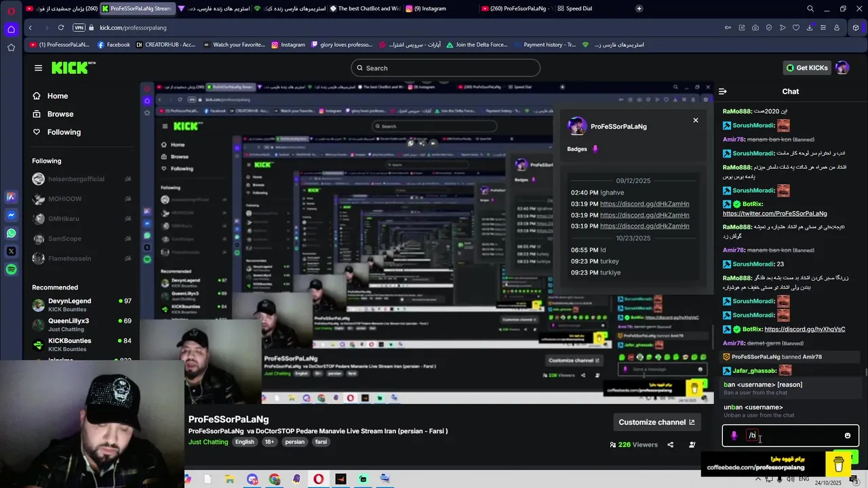Toggle offline indicator for Flamehossein
This screenshot has width=868, height=488.
tap(127, 258)
